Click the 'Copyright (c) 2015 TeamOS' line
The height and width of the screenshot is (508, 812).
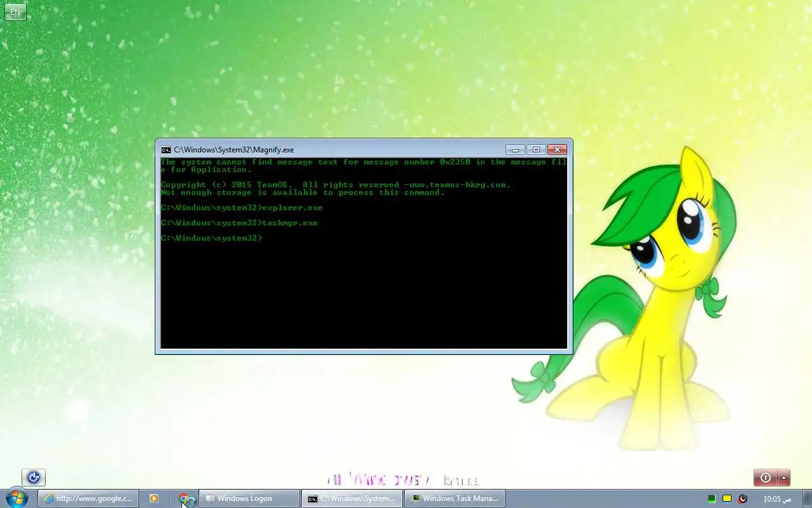(336, 185)
